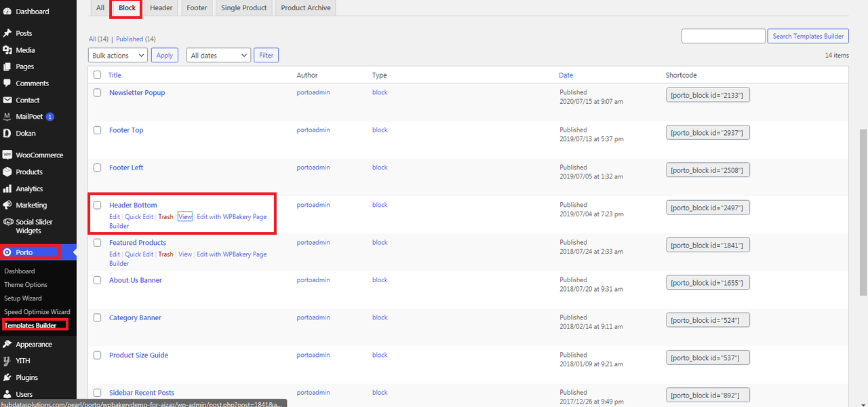Click Edit with WPBakery under Header Bottom
The image size is (868, 407).
point(188,221)
